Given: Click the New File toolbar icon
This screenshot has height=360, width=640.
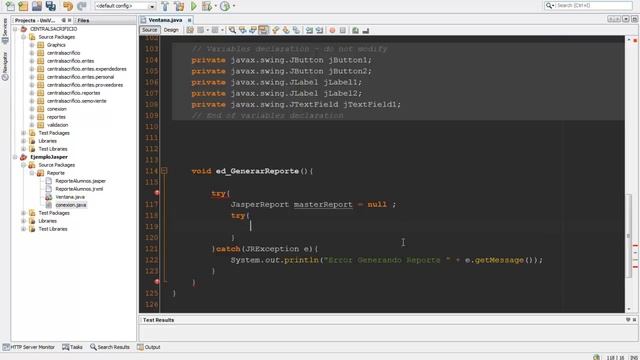Looking at the screenshot, I should pyautogui.click(x=9, y=6).
